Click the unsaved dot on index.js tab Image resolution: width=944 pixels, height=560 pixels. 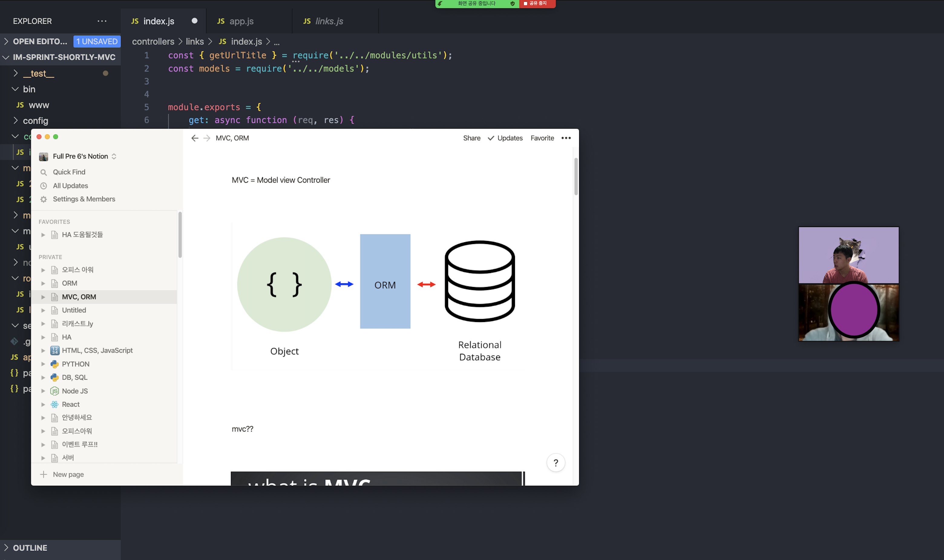click(x=195, y=21)
